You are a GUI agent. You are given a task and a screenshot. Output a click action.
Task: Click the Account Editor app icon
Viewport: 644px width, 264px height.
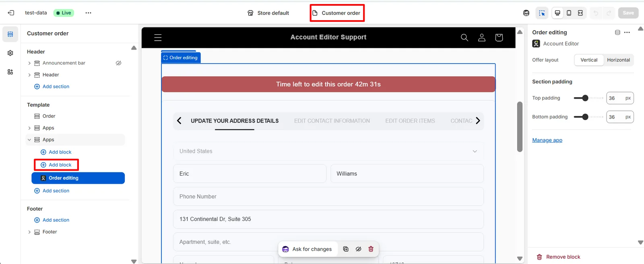coord(536,44)
